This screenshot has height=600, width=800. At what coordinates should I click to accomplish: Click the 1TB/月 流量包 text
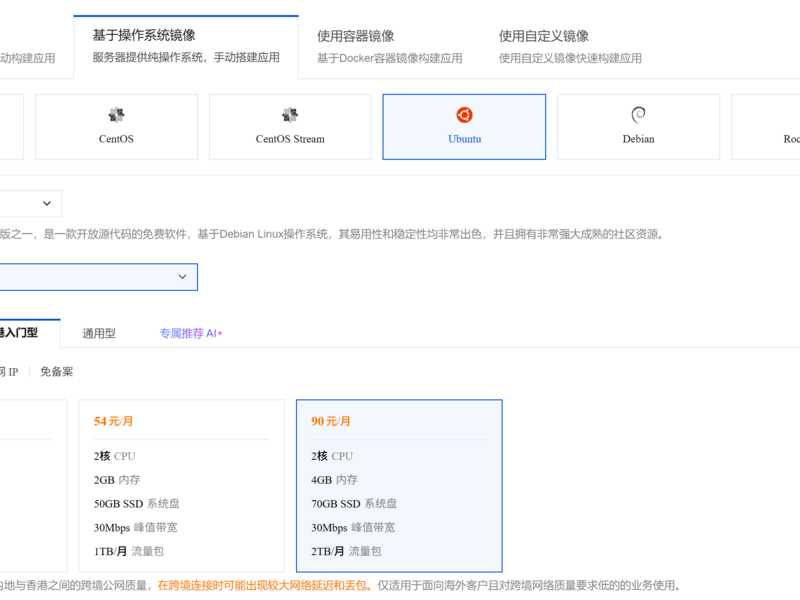click(x=129, y=551)
